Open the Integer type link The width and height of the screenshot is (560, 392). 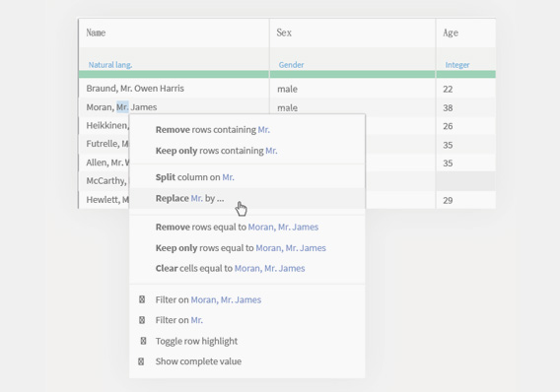457,65
